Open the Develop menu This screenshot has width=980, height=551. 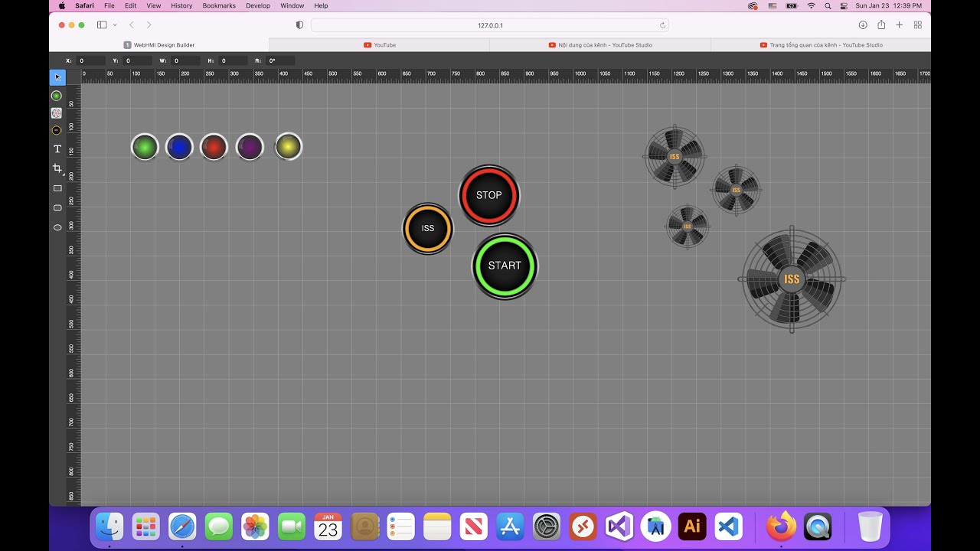(x=258, y=5)
